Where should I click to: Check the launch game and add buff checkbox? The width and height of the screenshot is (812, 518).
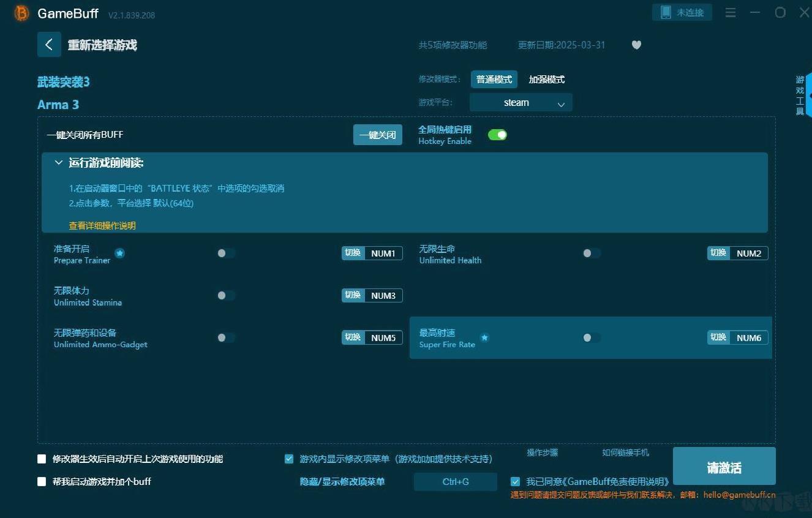(42, 481)
